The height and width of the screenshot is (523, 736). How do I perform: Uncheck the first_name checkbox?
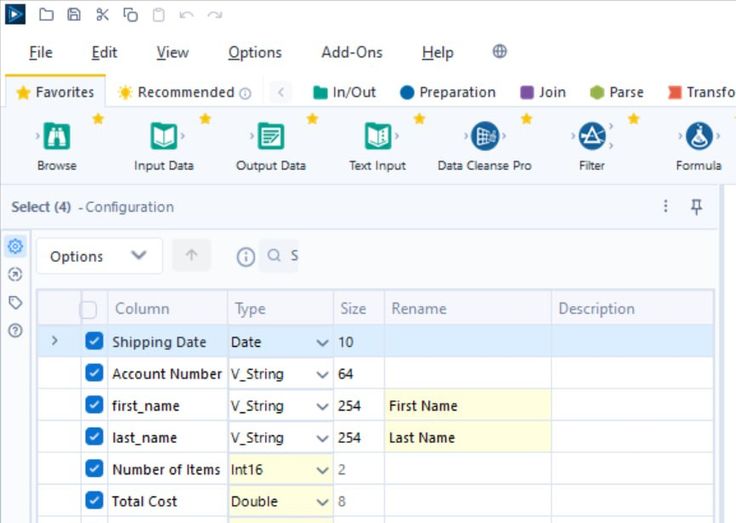pos(94,405)
